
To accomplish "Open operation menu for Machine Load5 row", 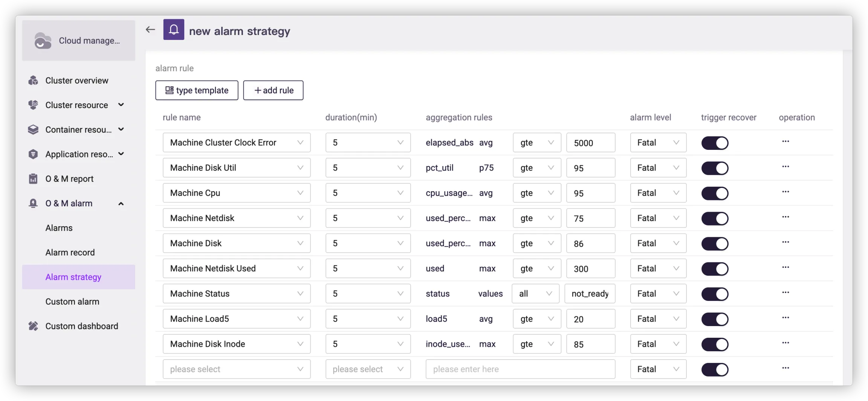I will coord(785,318).
